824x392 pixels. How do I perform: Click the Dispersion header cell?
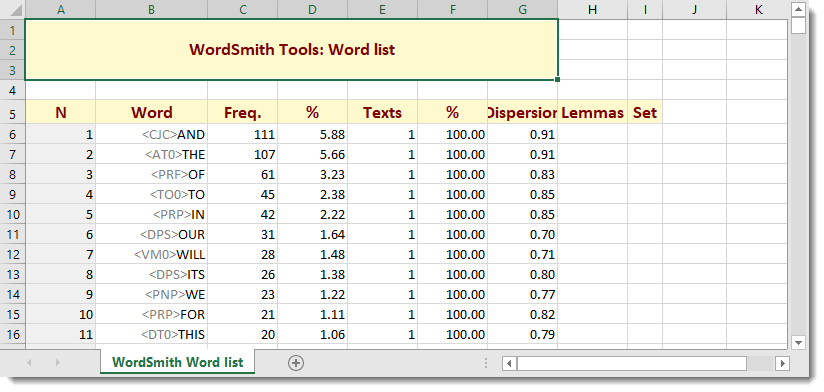(522, 112)
